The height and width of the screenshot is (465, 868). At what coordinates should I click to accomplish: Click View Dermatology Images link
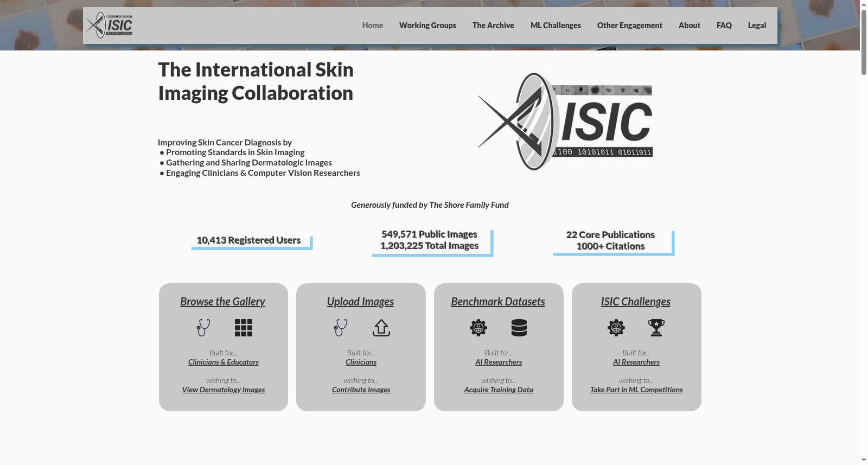[224, 390]
